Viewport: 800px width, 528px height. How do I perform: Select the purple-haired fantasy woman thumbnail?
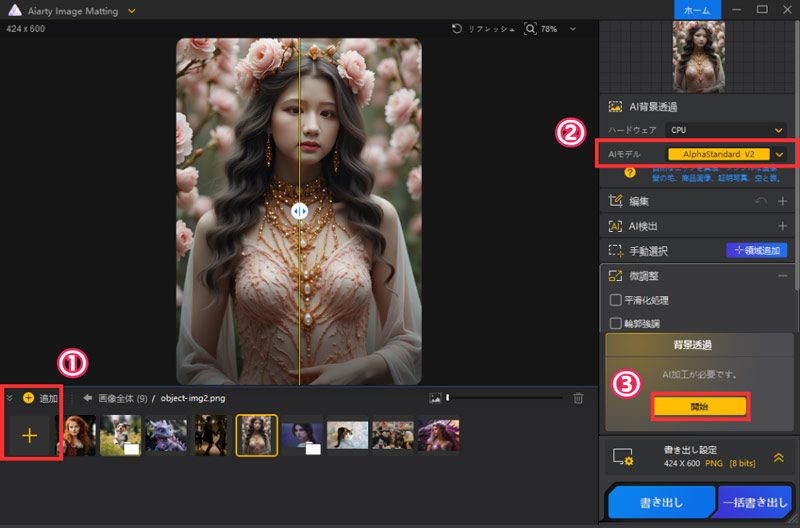tap(438, 435)
